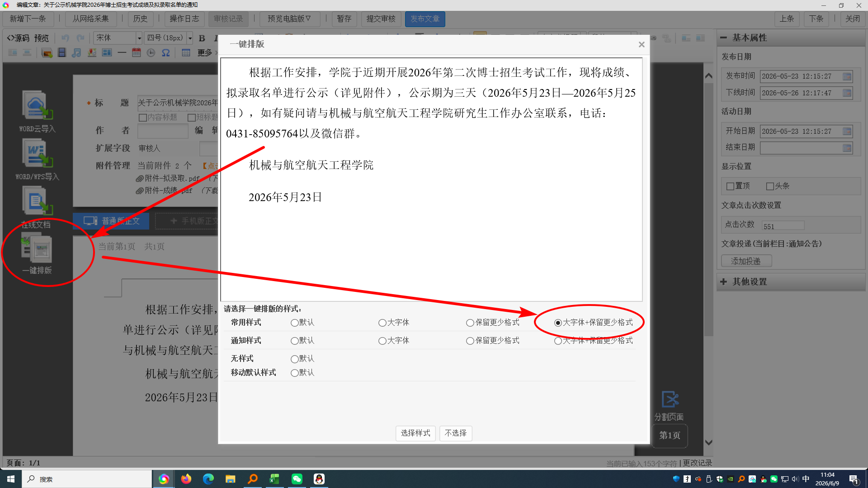The width and height of the screenshot is (868, 488).
Task: Open the 预览电脑版 dropdown button
Action: pyautogui.click(x=289, y=19)
